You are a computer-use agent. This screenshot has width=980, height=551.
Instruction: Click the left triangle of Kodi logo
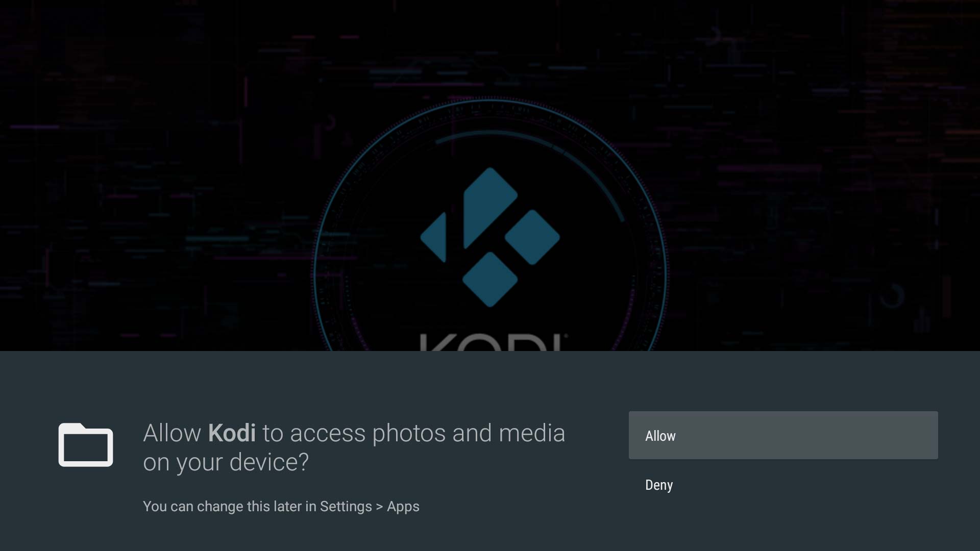(x=433, y=237)
